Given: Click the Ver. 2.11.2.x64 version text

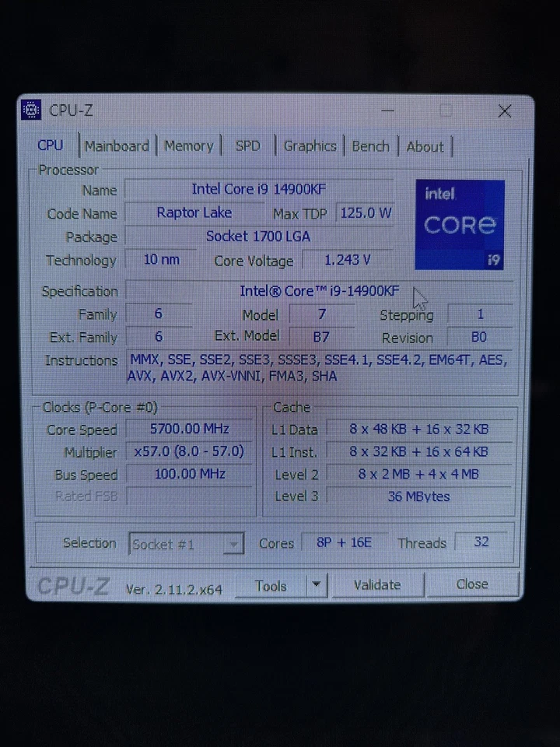Looking at the screenshot, I should pos(173,589).
